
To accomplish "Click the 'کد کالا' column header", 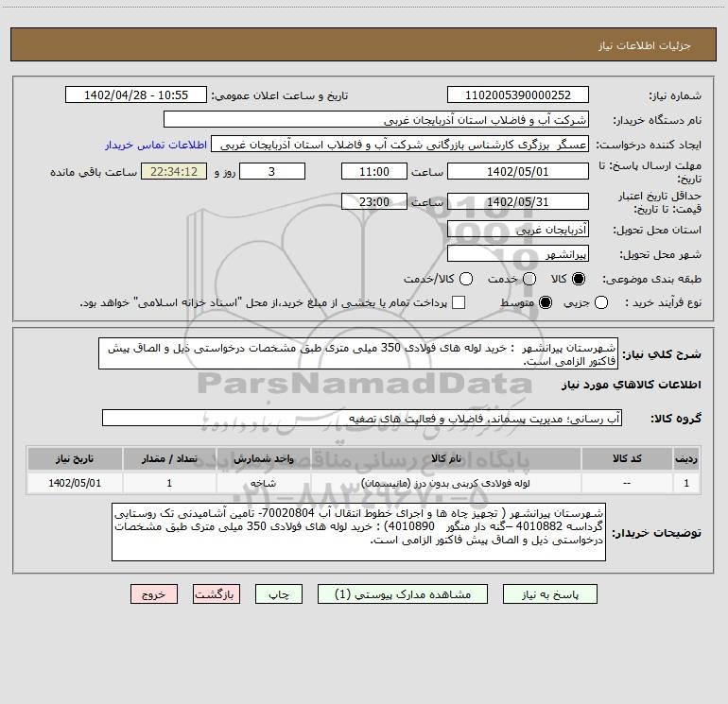I will 627,458.
